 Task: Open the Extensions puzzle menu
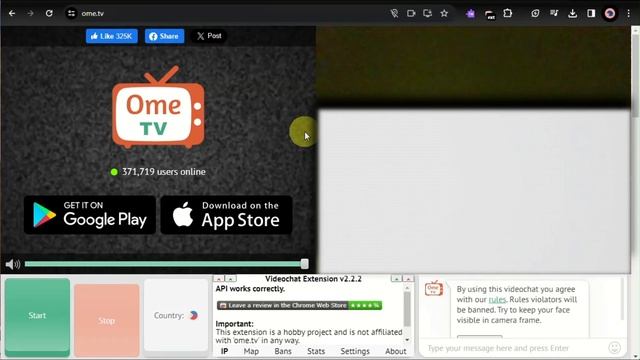tap(508, 13)
